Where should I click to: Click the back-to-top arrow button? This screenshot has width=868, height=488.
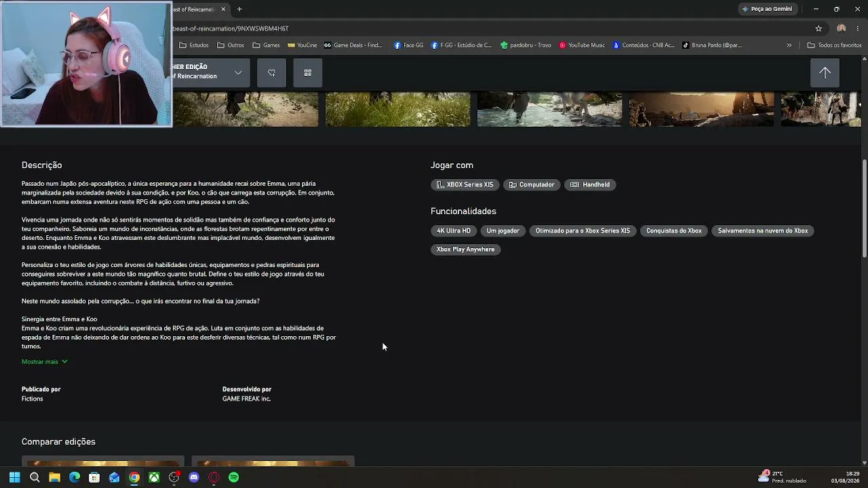click(825, 73)
